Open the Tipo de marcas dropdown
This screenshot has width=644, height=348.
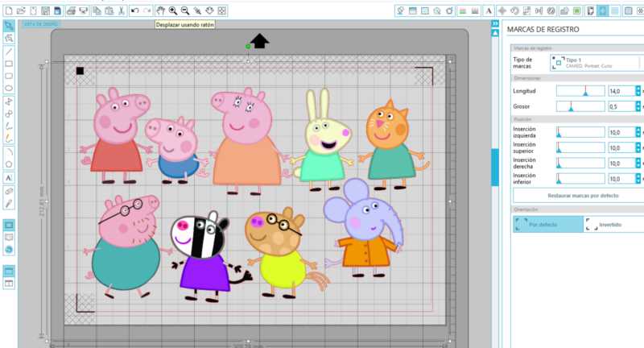595,63
